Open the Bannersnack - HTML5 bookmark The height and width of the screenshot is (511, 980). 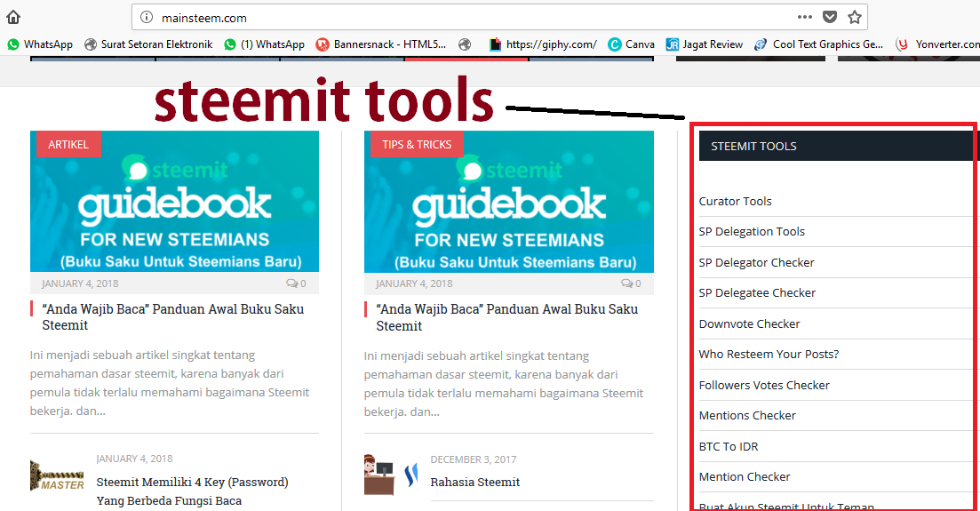[x=381, y=44]
